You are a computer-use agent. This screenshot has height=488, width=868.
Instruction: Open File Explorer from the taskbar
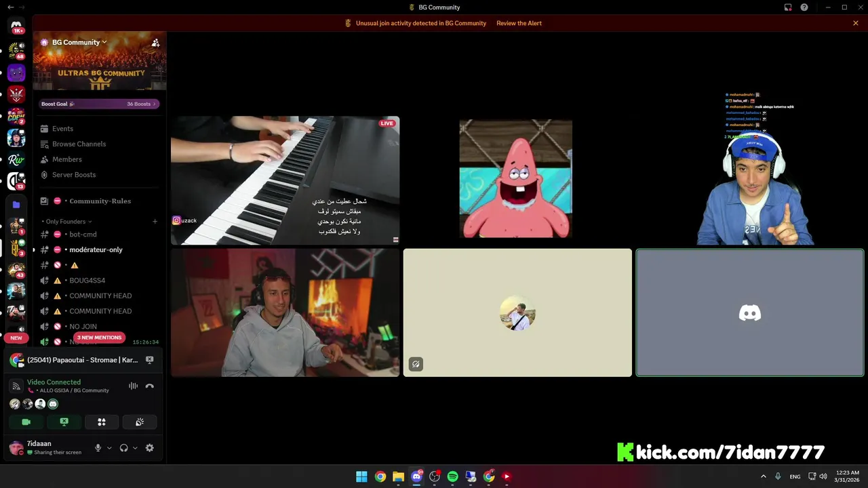tap(398, 476)
